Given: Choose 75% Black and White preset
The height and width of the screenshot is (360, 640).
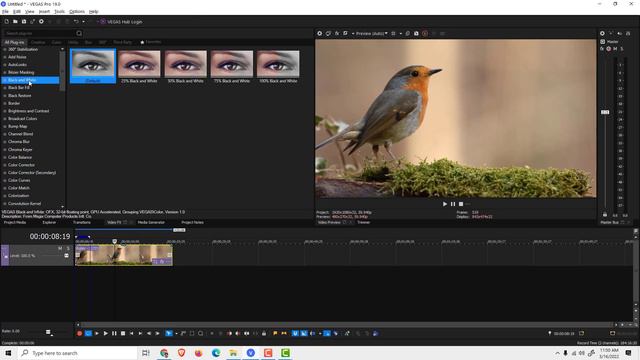Looking at the screenshot, I should pyautogui.click(x=232, y=67).
